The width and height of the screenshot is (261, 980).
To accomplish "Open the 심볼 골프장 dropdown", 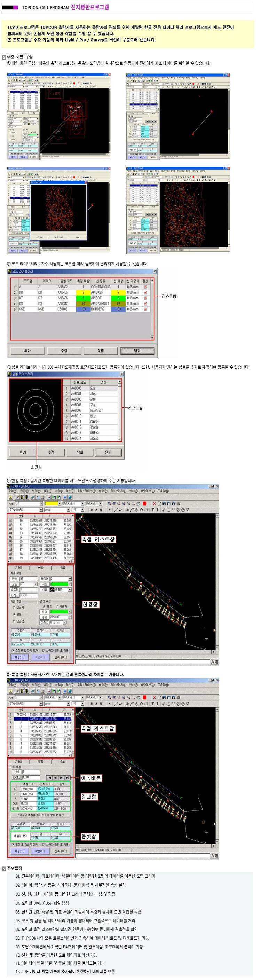I will [70, 590].
